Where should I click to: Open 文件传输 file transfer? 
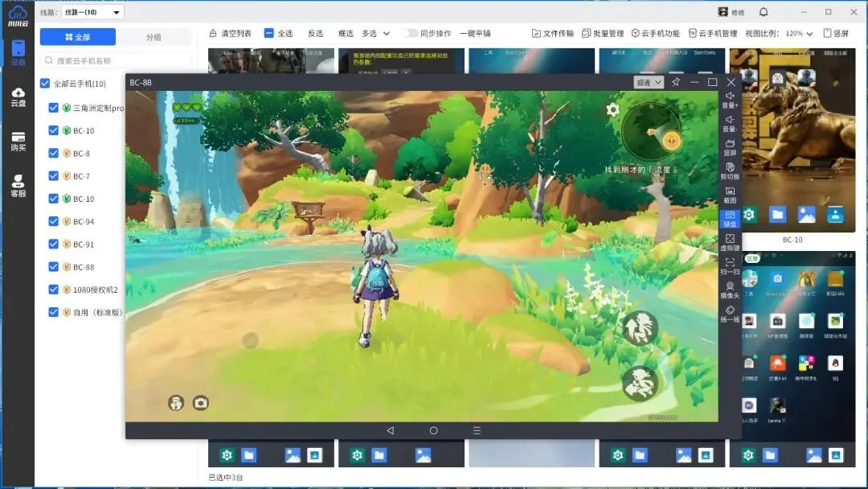pos(552,33)
